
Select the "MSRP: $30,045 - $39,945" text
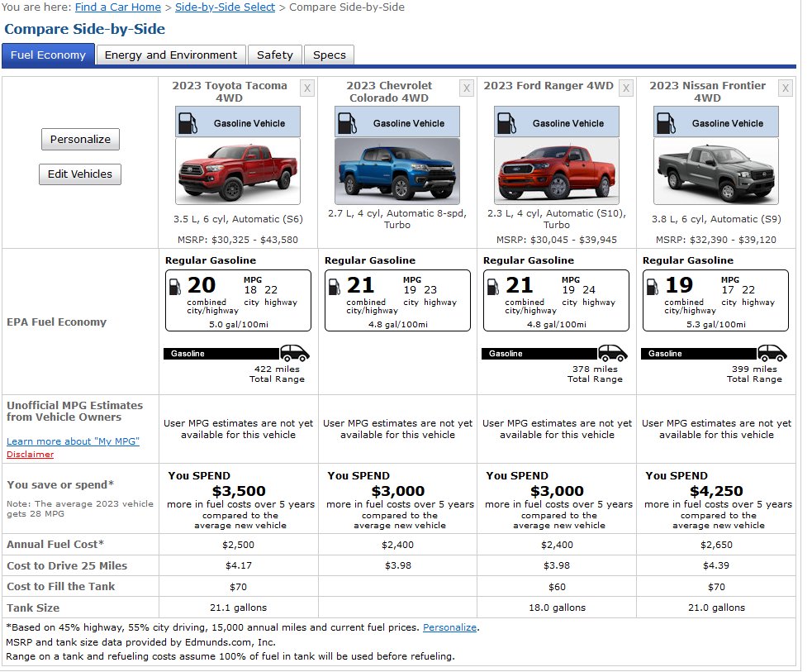pyautogui.click(x=557, y=240)
